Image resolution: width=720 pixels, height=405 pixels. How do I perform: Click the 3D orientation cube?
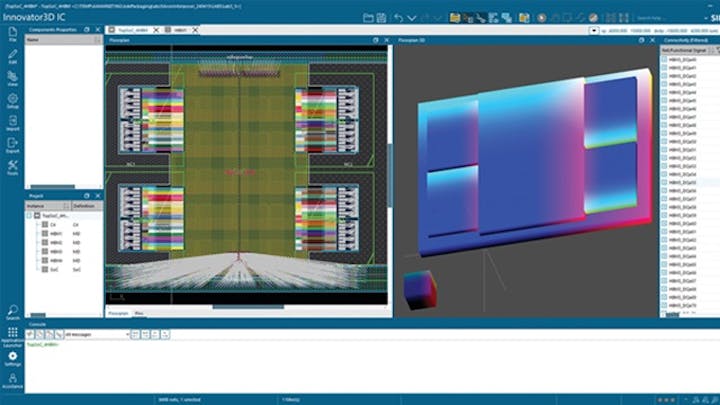click(x=419, y=291)
